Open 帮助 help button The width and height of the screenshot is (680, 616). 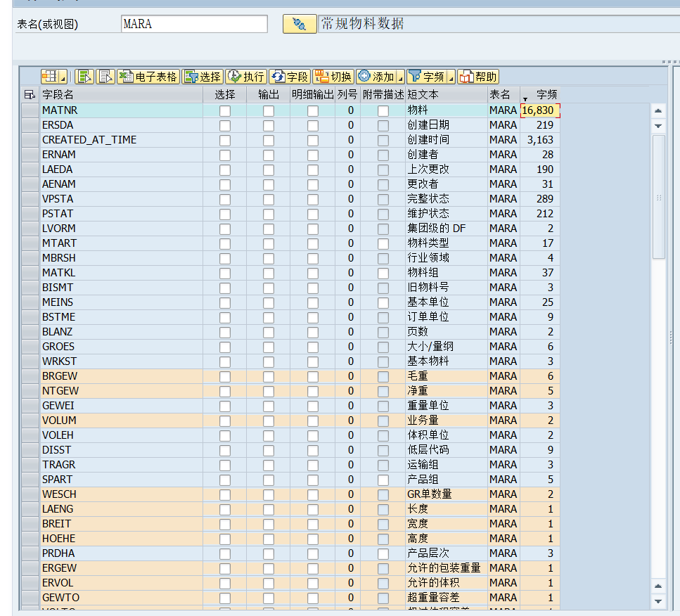point(478,77)
